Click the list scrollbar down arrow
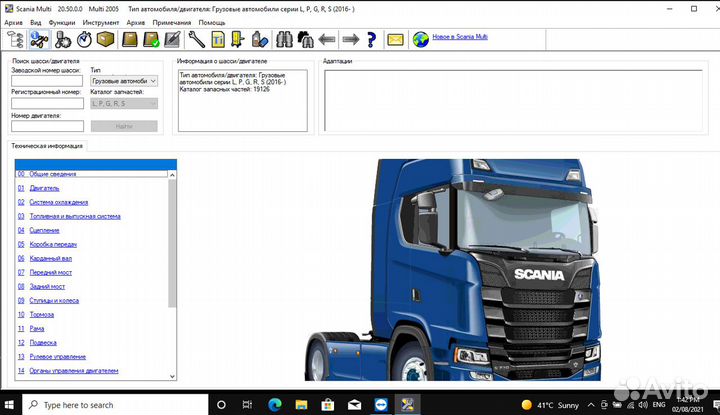Image resolution: width=720 pixels, height=415 pixels. point(172,376)
